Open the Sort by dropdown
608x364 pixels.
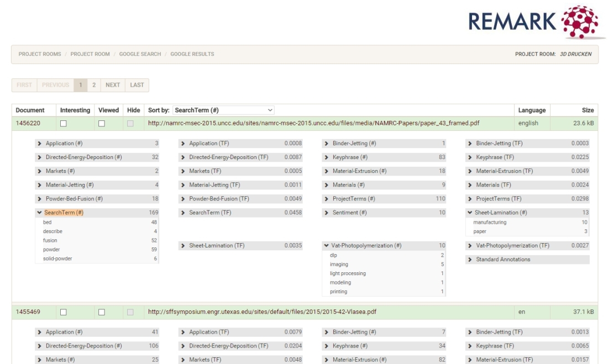coord(224,110)
